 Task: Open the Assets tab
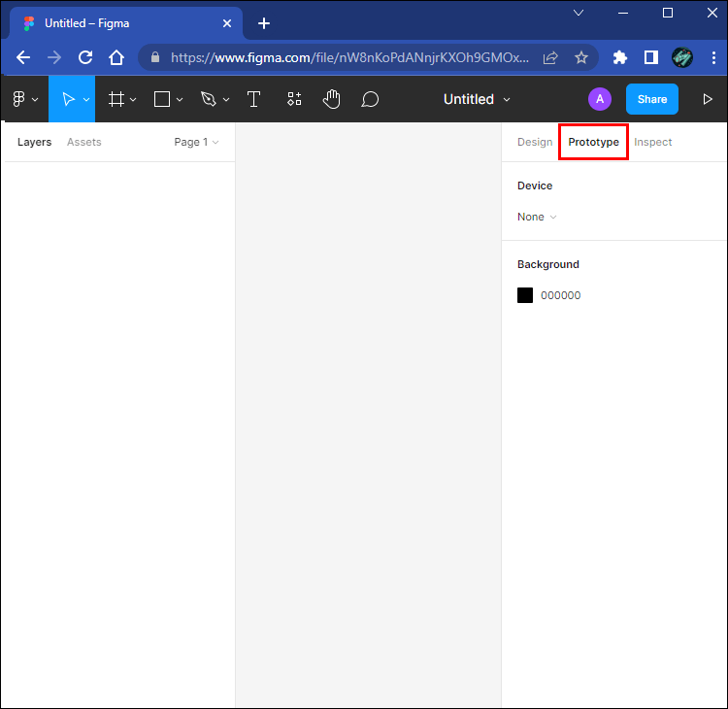83,142
